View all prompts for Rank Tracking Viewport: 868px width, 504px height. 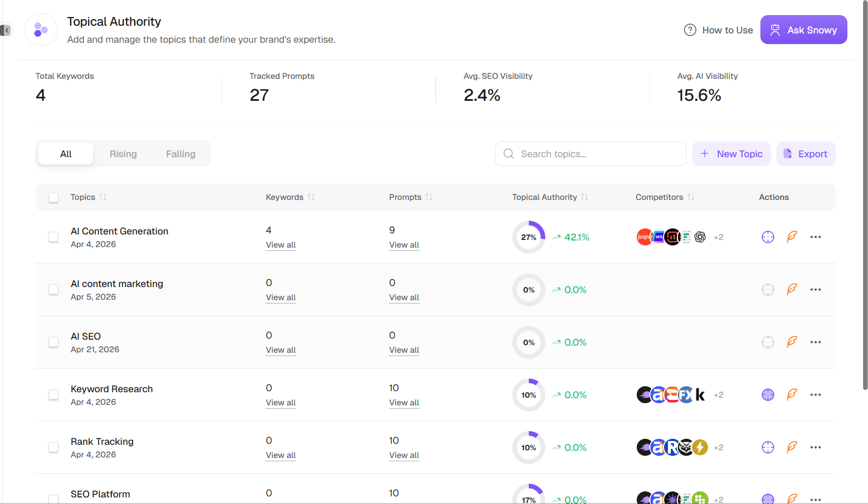[404, 455]
